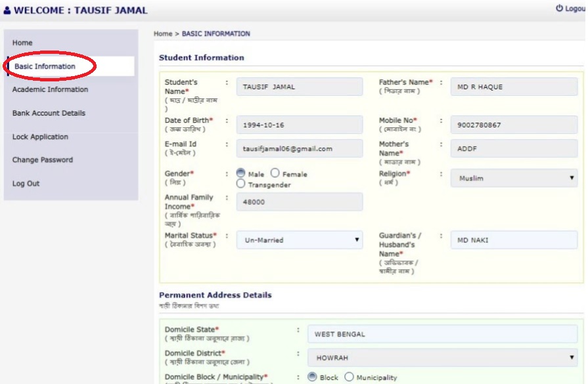
Task: Click the Annual Family Income label
Action: tap(189, 202)
